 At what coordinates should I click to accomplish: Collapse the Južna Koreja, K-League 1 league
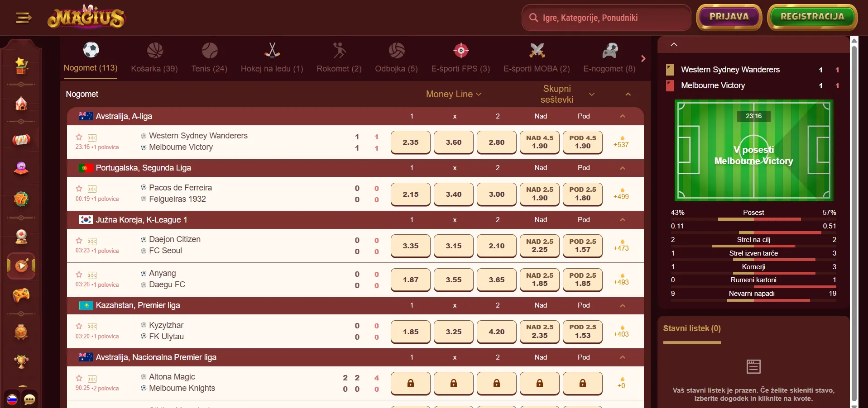[623, 220]
